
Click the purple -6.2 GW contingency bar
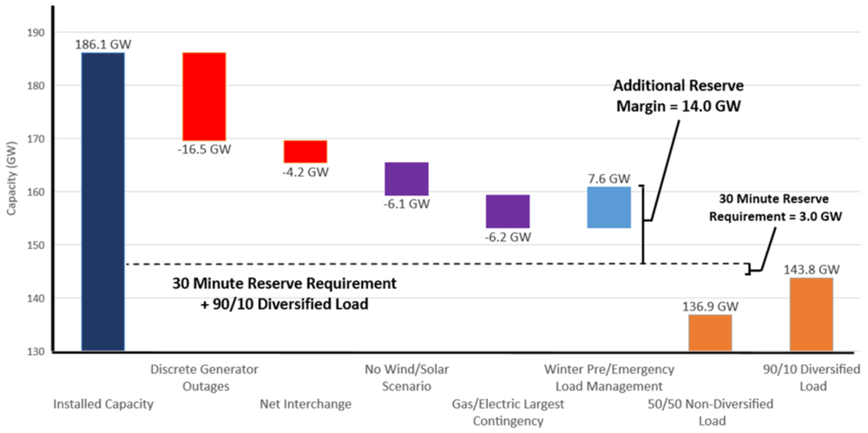[508, 211]
